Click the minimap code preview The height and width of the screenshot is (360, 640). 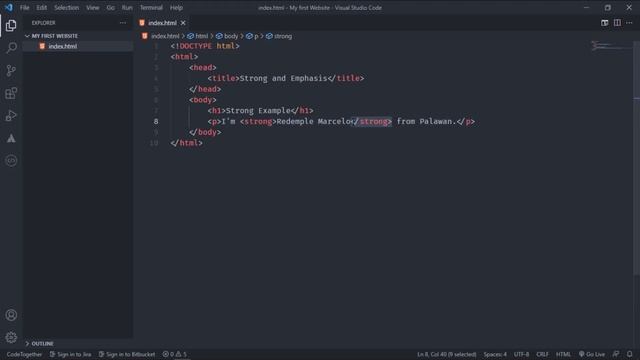tap(611, 46)
